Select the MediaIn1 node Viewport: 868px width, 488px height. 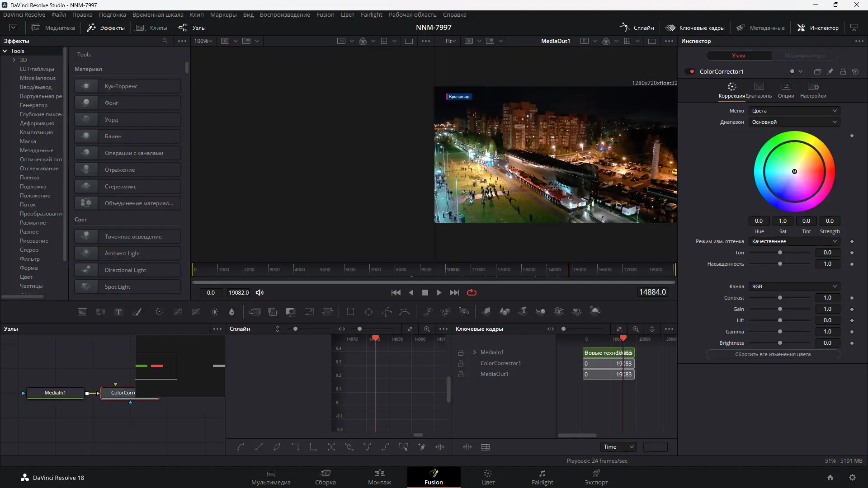coord(55,393)
